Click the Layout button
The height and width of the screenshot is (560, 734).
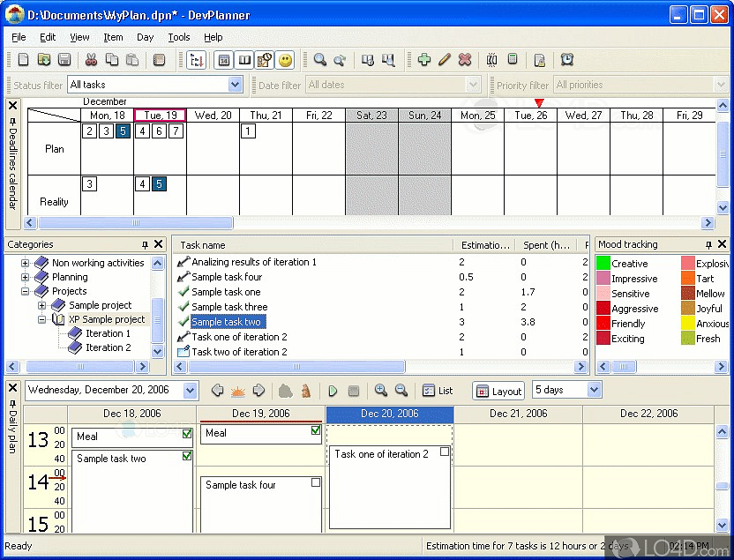(x=498, y=391)
